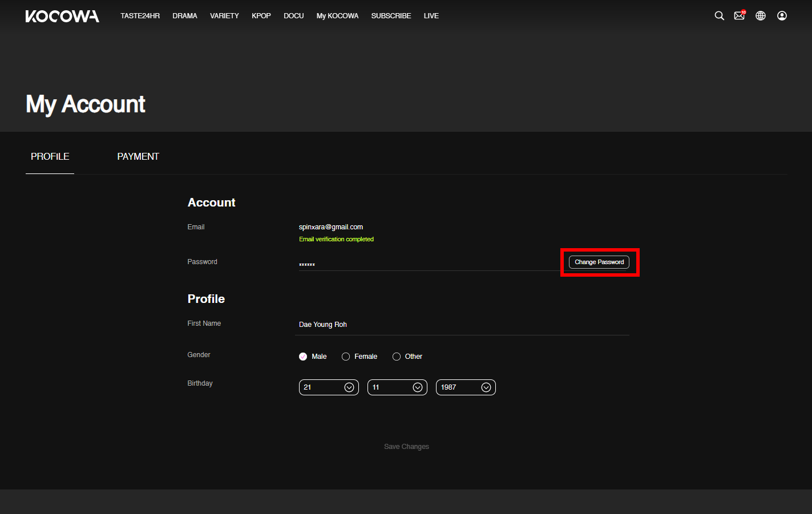Open the SUBSCRIBE page
812x514 pixels.
(x=391, y=16)
